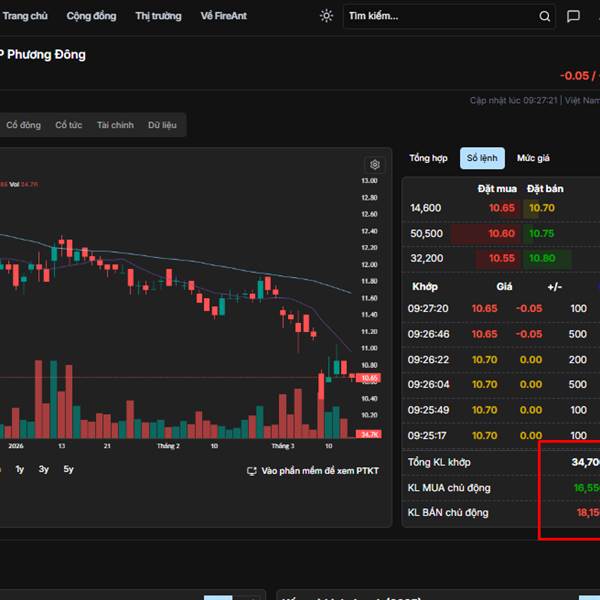
Task: Select the 3y chart time range
Action: tap(44, 469)
